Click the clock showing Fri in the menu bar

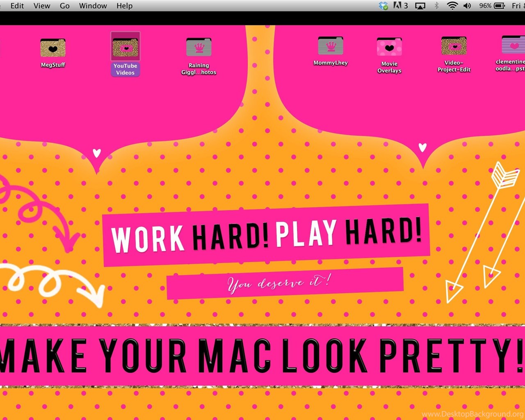tap(518, 6)
